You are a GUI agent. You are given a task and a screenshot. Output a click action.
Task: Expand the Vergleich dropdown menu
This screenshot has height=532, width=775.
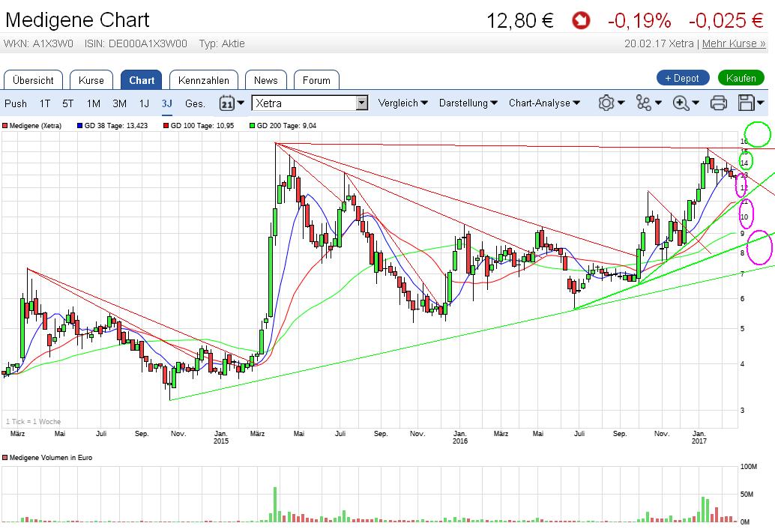(402, 103)
